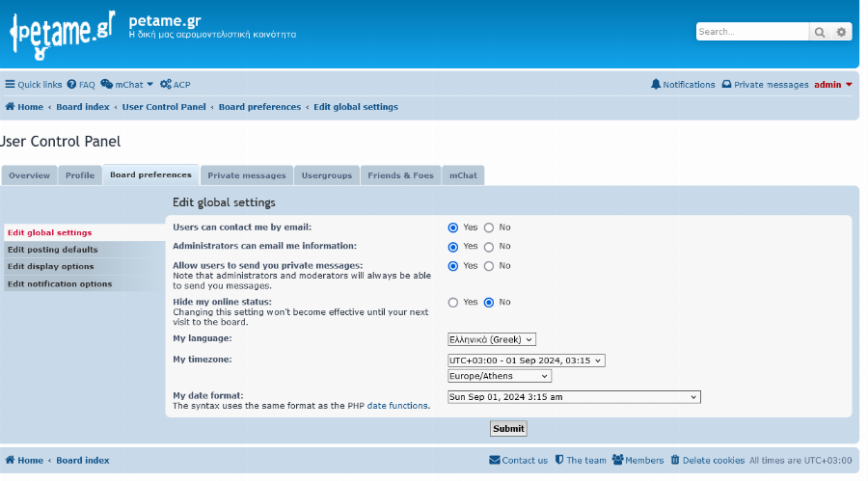Select Yes for users contact by email
Screen dimensions: 868x481
pyautogui.click(x=453, y=227)
